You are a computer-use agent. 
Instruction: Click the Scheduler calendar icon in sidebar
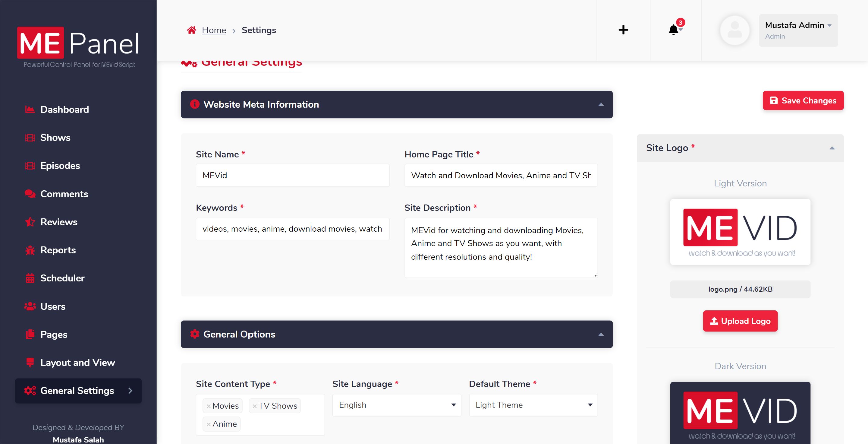30,278
